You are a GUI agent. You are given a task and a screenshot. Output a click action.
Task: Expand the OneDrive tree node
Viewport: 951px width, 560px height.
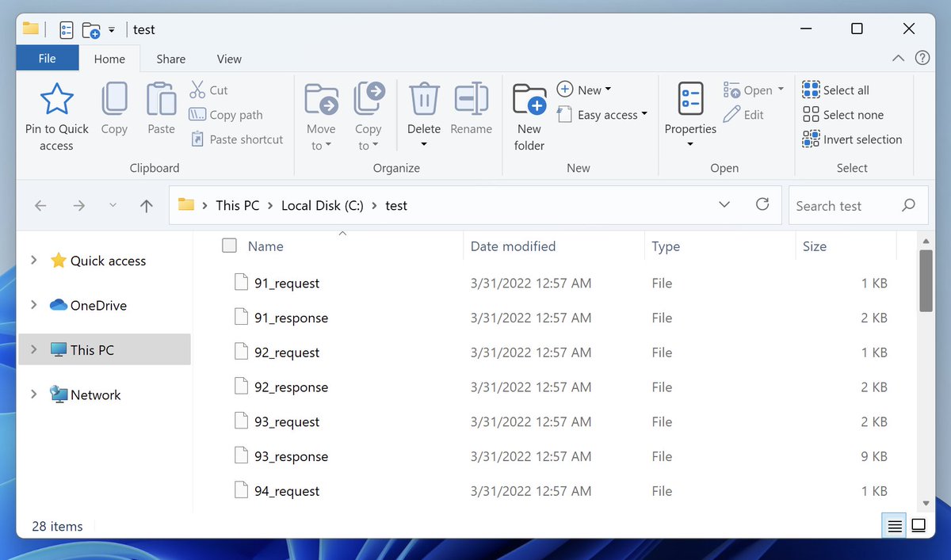[x=33, y=305]
